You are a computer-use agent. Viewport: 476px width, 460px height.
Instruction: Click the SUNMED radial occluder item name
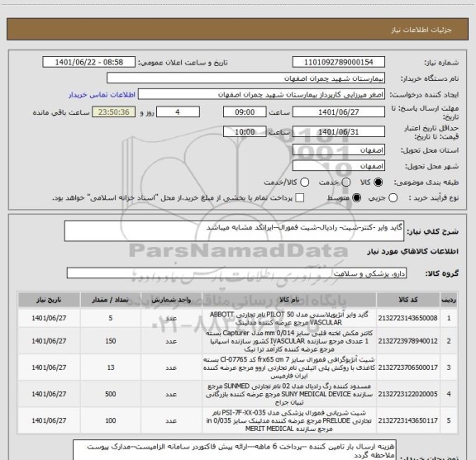[x=289, y=394]
